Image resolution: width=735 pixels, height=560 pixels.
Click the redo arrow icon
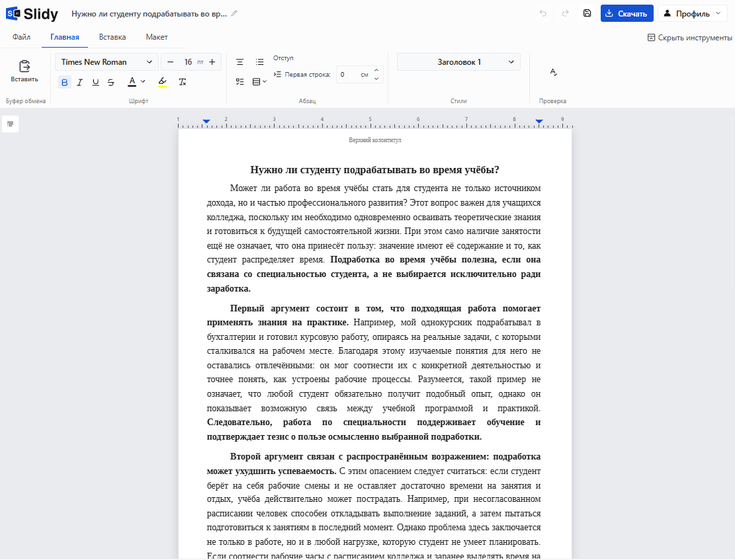coord(566,13)
